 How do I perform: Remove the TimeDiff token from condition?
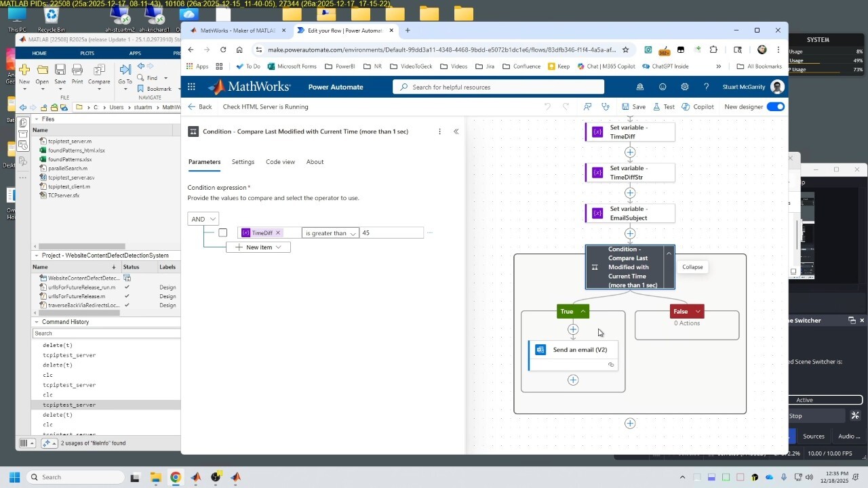click(x=278, y=232)
